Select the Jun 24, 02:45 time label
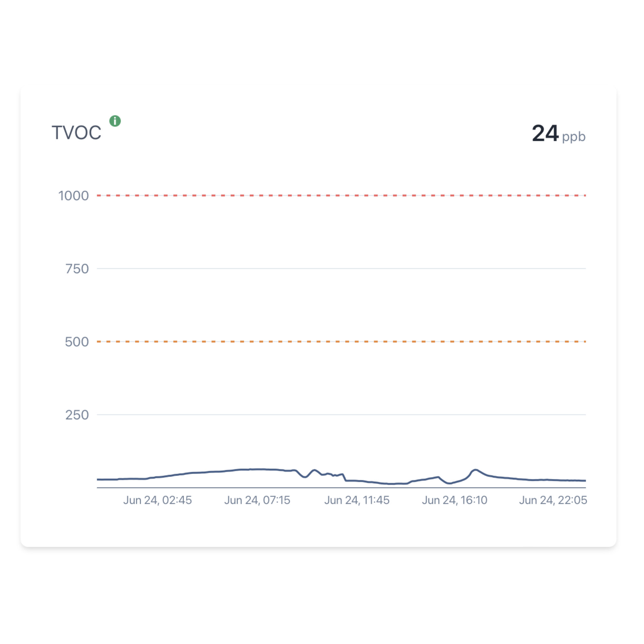 pyautogui.click(x=157, y=500)
